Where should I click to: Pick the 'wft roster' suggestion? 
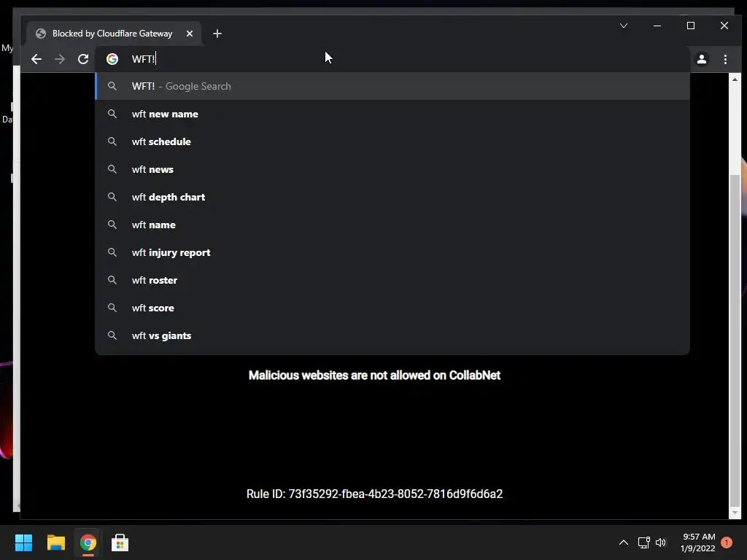click(392, 280)
